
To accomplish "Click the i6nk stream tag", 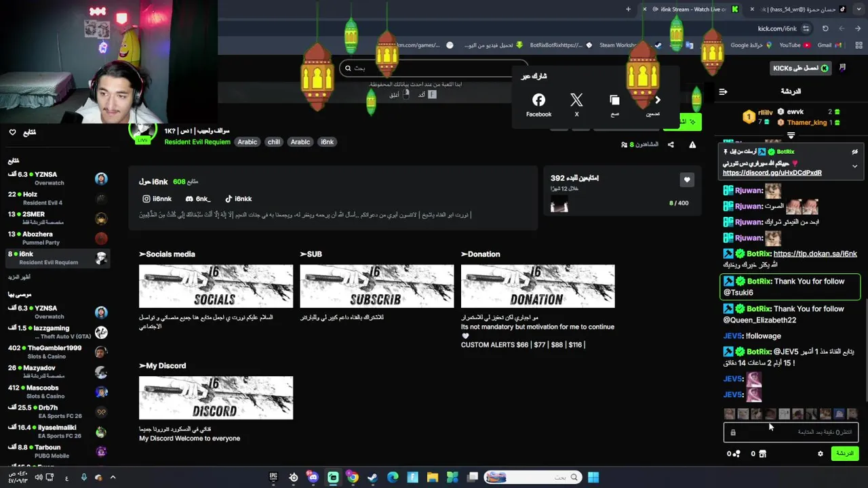I will click(327, 142).
